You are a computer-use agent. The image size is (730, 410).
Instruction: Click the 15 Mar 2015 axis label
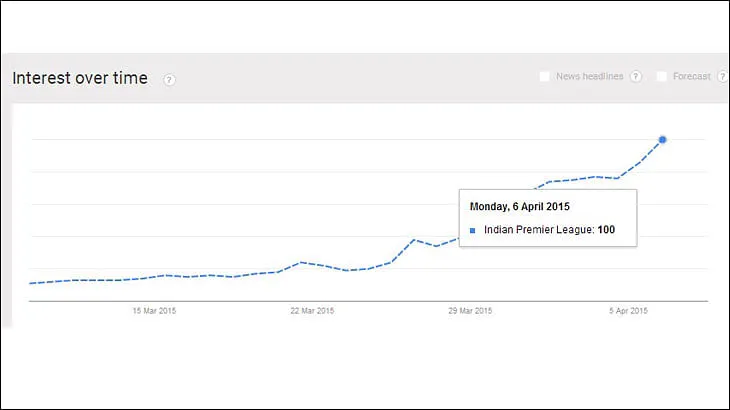click(x=154, y=311)
